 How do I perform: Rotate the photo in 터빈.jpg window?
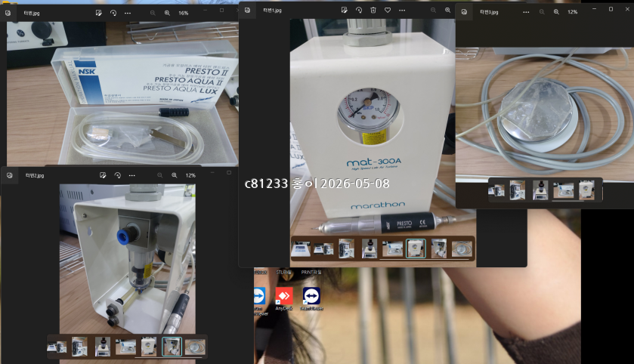point(113,13)
